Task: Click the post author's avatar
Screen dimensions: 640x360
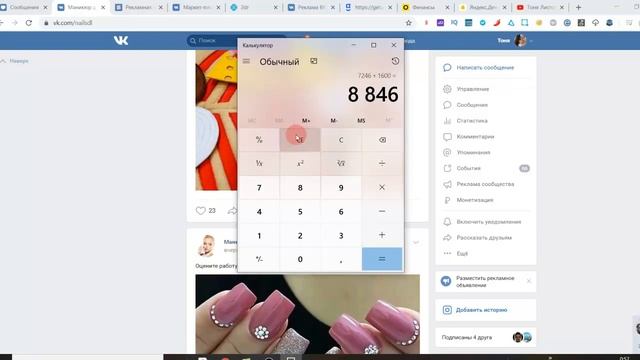Action: click(x=206, y=245)
